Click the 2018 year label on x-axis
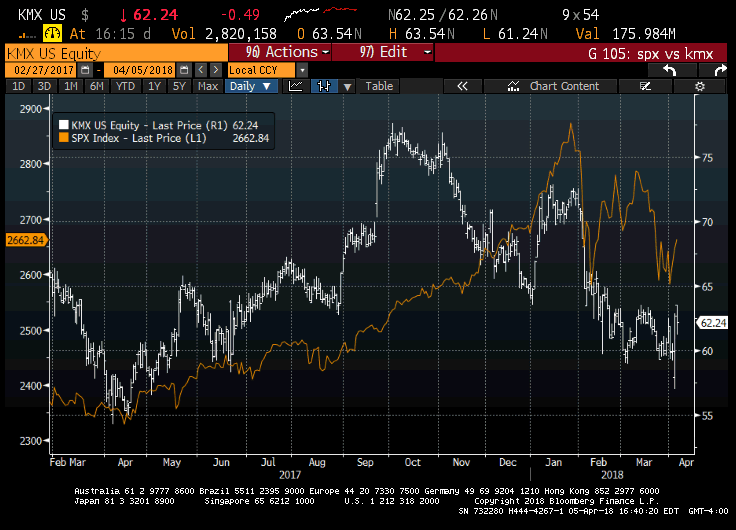Viewport: 736px width, 530px height. (x=612, y=475)
